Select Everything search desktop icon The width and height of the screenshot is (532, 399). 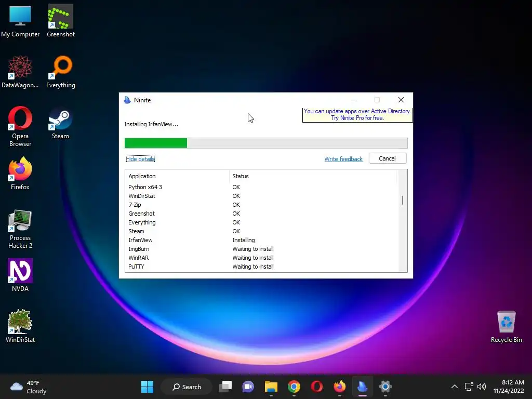[61, 72]
